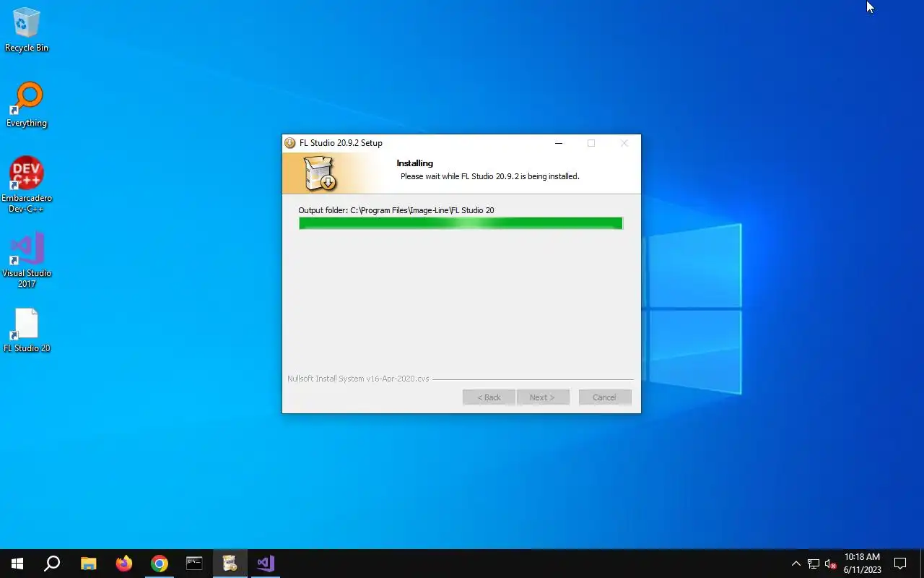Open taskbar Search
The image size is (924, 578).
52,564
